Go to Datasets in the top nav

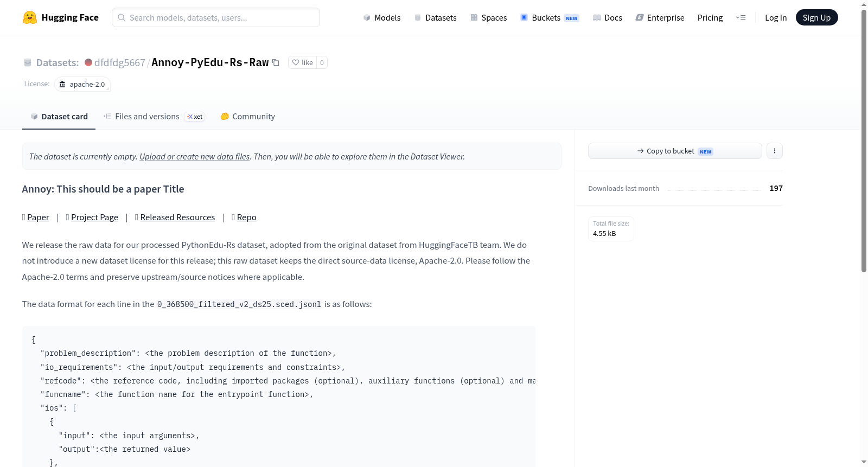point(436,17)
